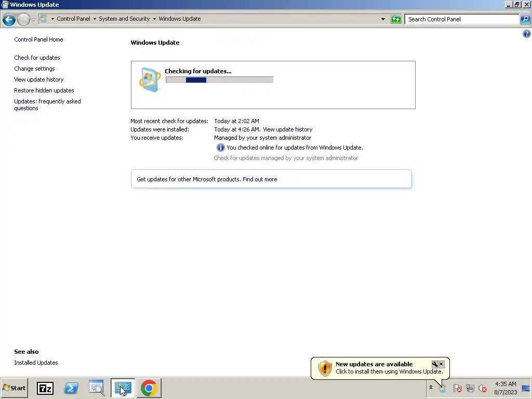The image size is (532, 399).
Task: Launch 7-Zip from the taskbar
Action: click(45, 388)
